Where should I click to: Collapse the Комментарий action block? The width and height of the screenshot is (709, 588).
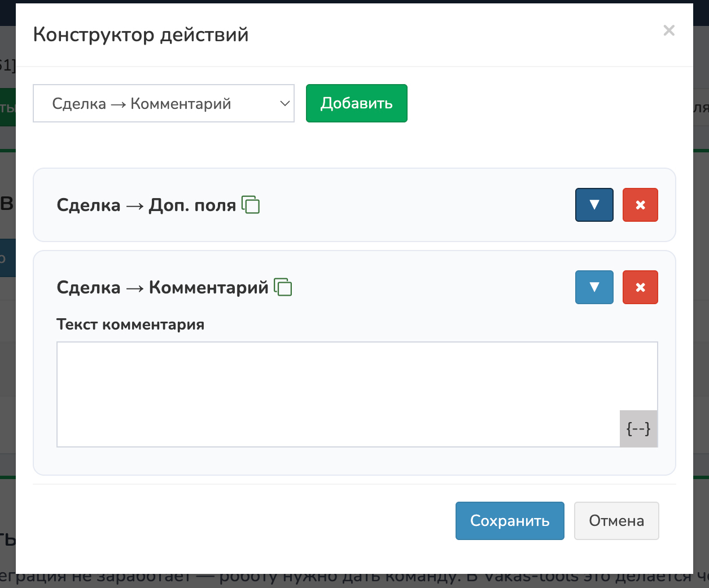click(x=594, y=287)
